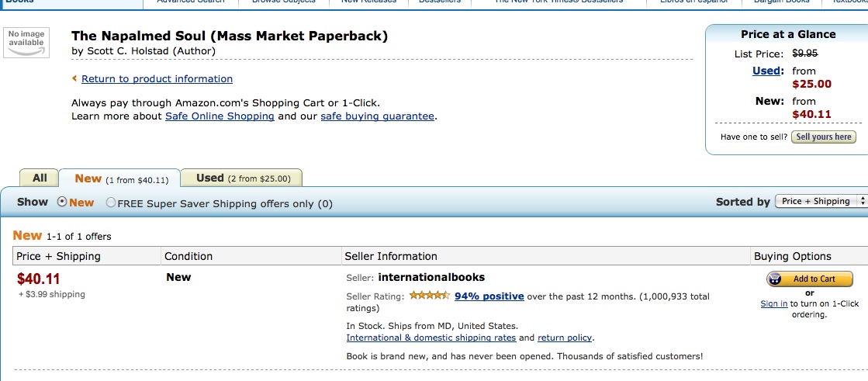Image resolution: width=868 pixels, height=381 pixels.
Task: Click the Used link in Price at a Glance
Action: [x=766, y=71]
